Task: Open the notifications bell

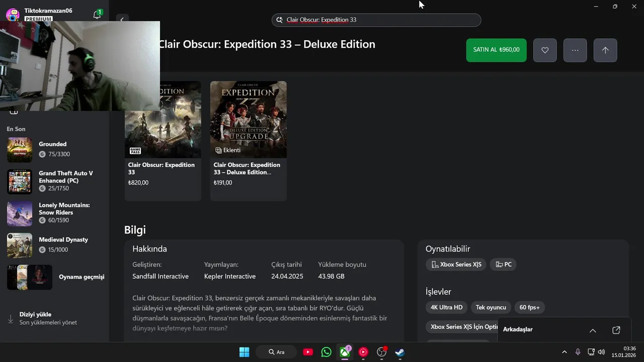Action: tap(97, 14)
